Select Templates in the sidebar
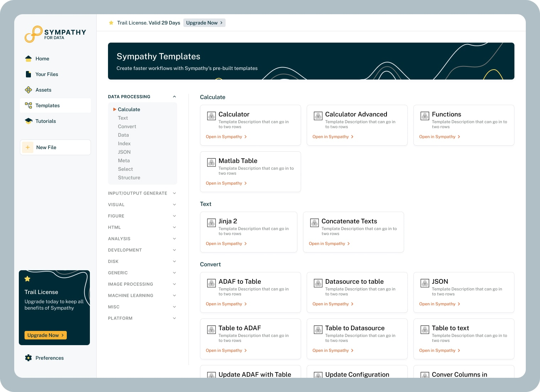Viewport: 540px width, 392px height. tap(55, 105)
